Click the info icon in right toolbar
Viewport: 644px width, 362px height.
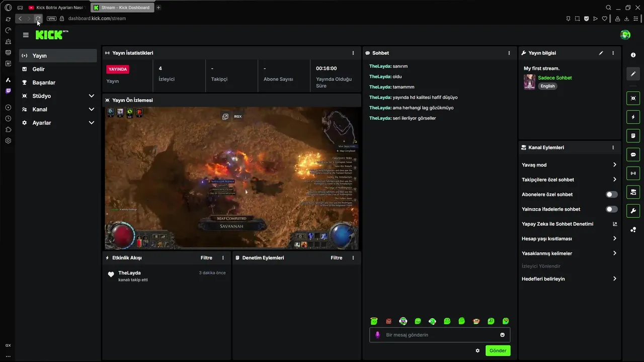point(633,55)
